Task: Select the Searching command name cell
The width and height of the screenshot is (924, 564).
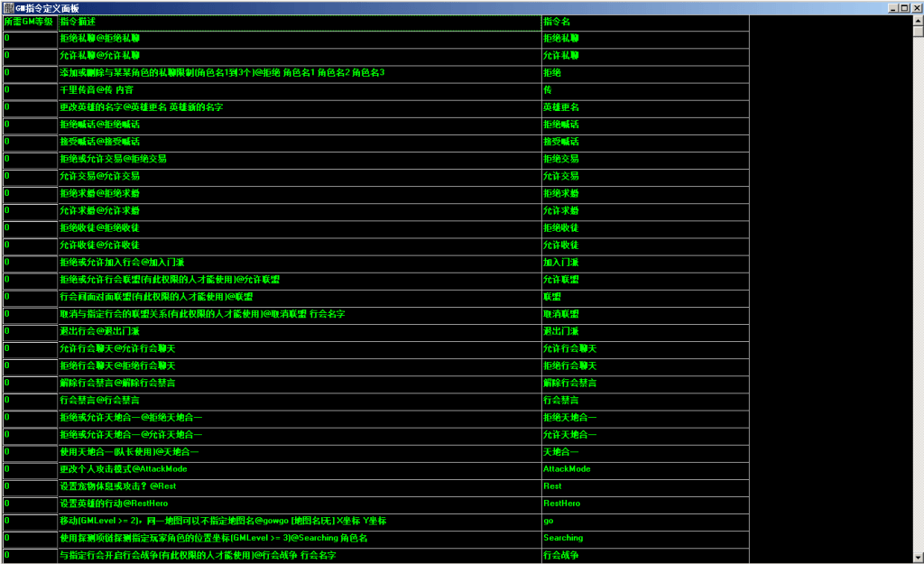Action: click(x=644, y=538)
